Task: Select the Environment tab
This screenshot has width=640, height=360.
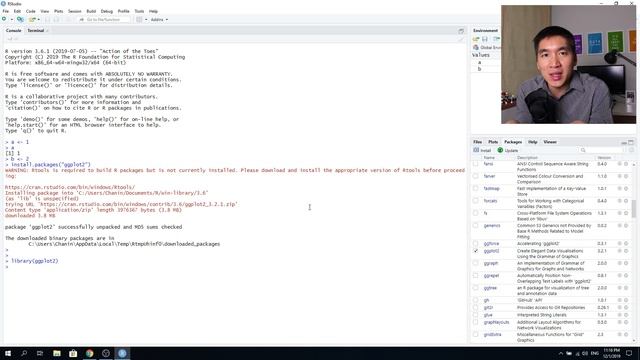Action: pos(485,31)
